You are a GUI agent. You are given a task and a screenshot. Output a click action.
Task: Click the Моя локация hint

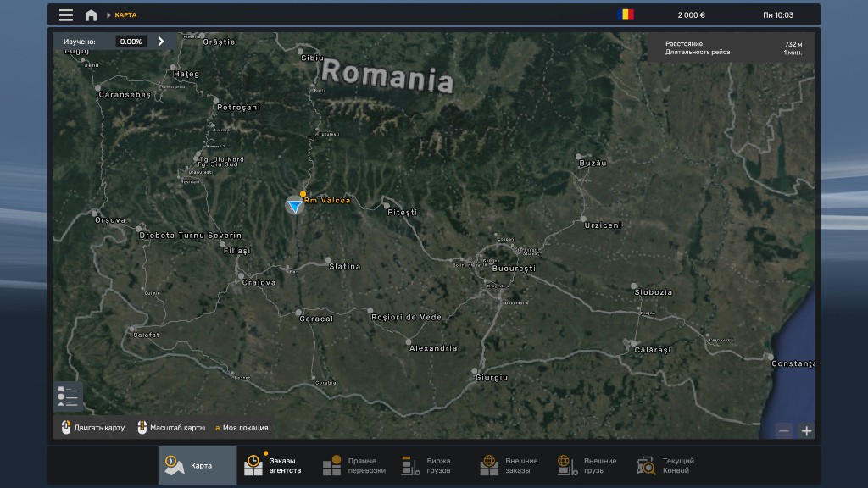pyautogui.click(x=242, y=428)
